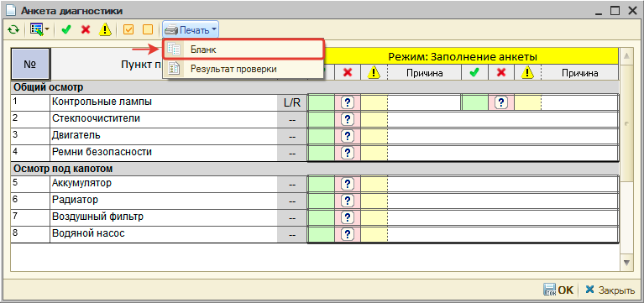Click question mark icon in Радиатор row
Viewport: 644px width, 303px height.
348,201
